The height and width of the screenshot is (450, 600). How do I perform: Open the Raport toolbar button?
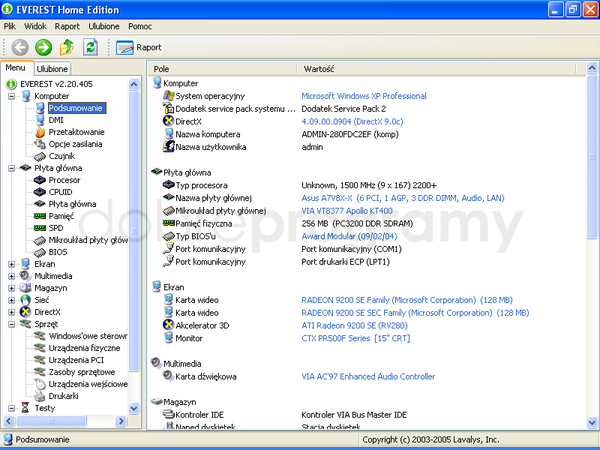click(139, 47)
